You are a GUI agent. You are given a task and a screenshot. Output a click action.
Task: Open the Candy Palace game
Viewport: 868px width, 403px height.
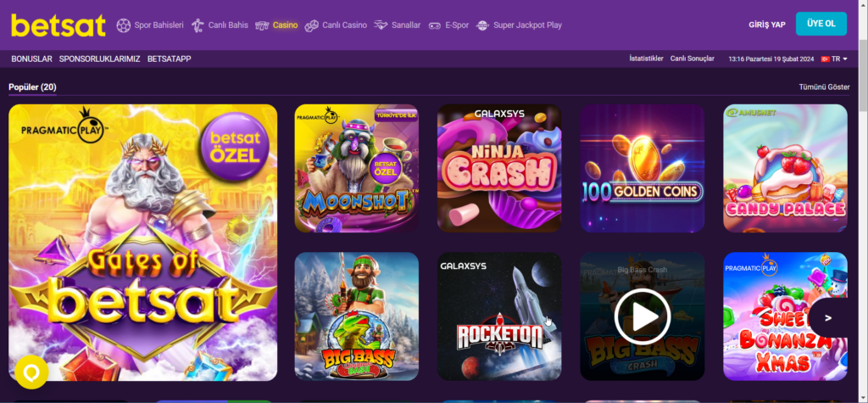click(x=785, y=168)
